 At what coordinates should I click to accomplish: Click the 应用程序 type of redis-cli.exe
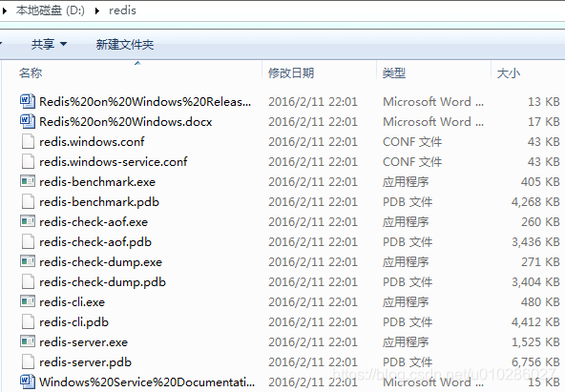click(406, 302)
